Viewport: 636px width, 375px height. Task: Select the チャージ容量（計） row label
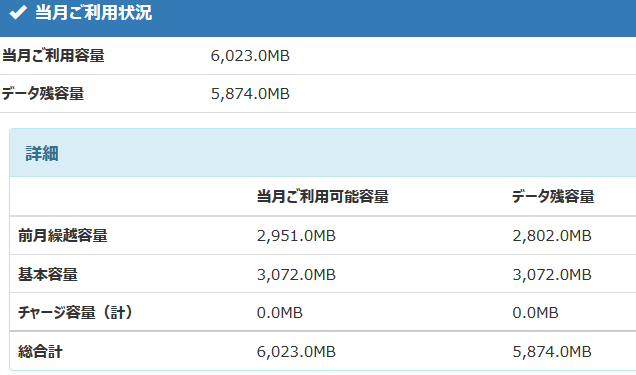[x=75, y=313]
